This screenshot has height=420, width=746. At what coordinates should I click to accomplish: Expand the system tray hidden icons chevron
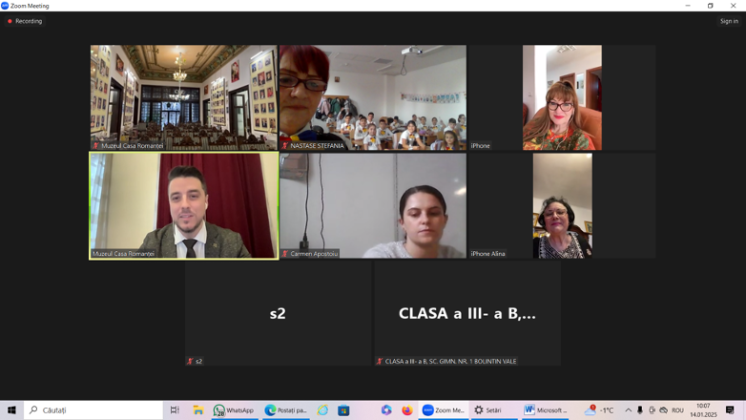[x=628, y=410]
